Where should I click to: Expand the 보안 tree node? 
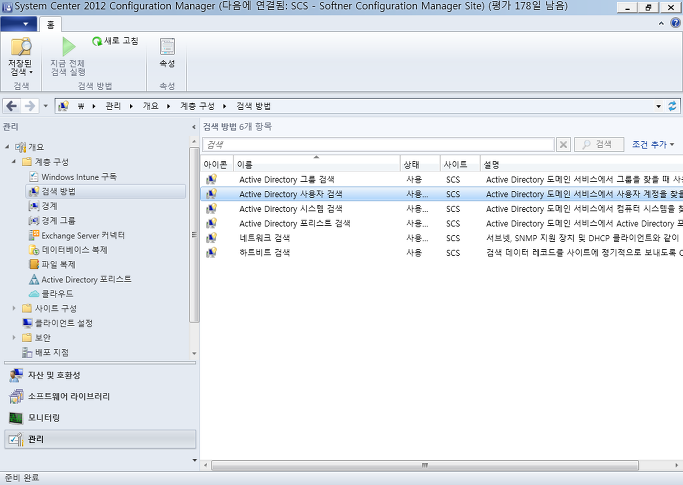coord(14,337)
